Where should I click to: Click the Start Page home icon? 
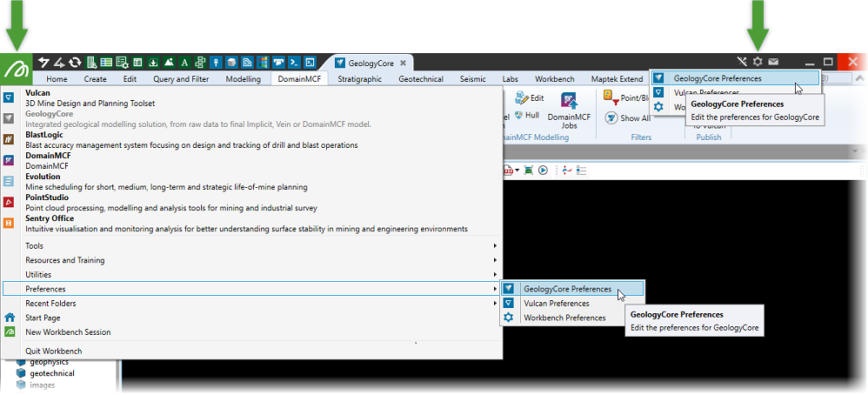(x=10, y=318)
